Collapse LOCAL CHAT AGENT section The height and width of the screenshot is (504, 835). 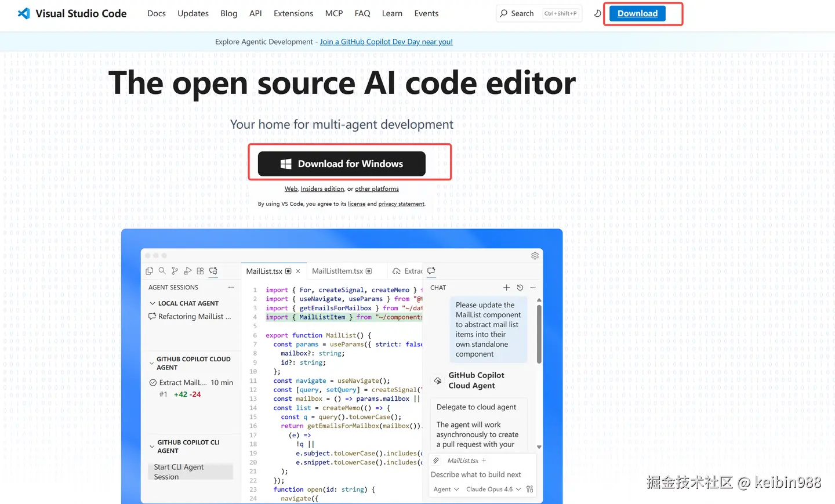click(153, 303)
